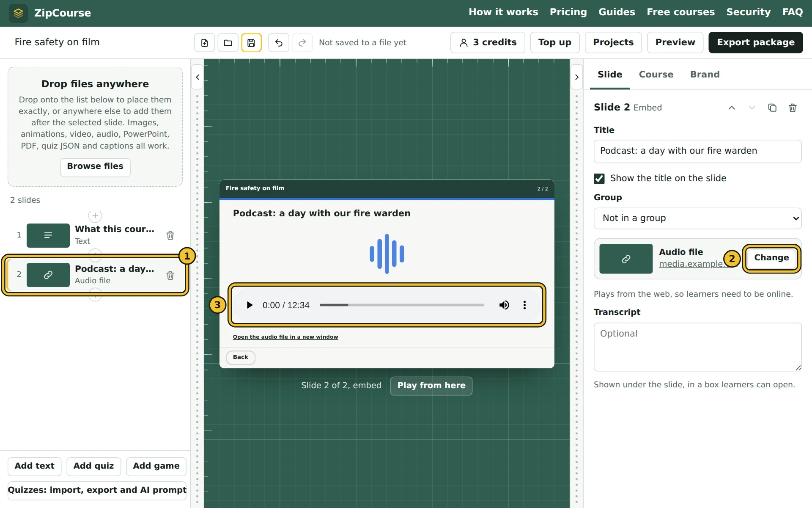Image resolution: width=812 pixels, height=508 pixels.
Task: Switch to the Brand tab
Action: [x=705, y=75]
